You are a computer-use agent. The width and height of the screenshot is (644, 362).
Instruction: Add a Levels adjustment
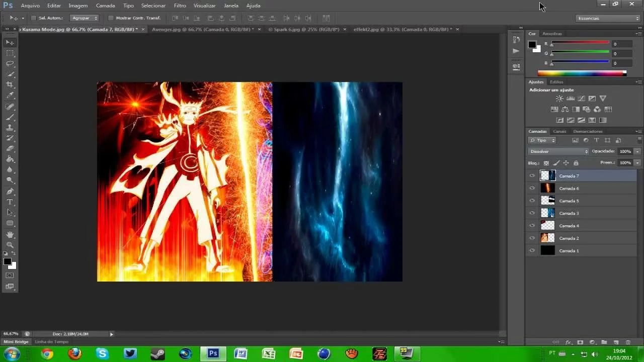571,99
